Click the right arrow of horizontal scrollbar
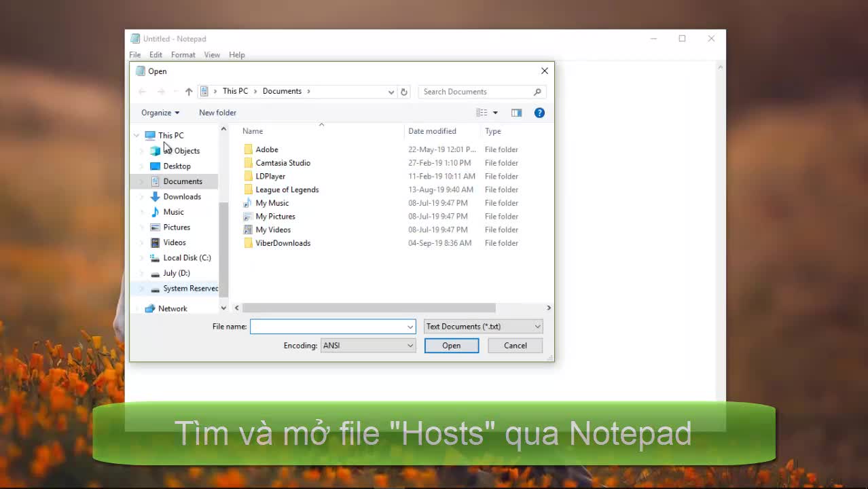The width and height of the screenshot is (868, 489). click(549, 308)
